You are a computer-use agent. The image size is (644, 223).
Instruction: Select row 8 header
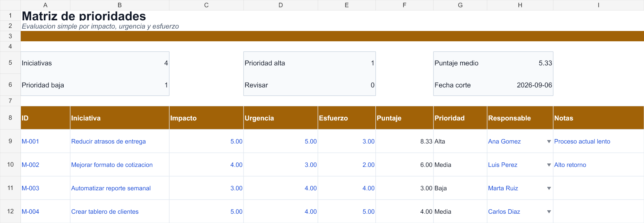pyautogui.click(x=10, y=118)
